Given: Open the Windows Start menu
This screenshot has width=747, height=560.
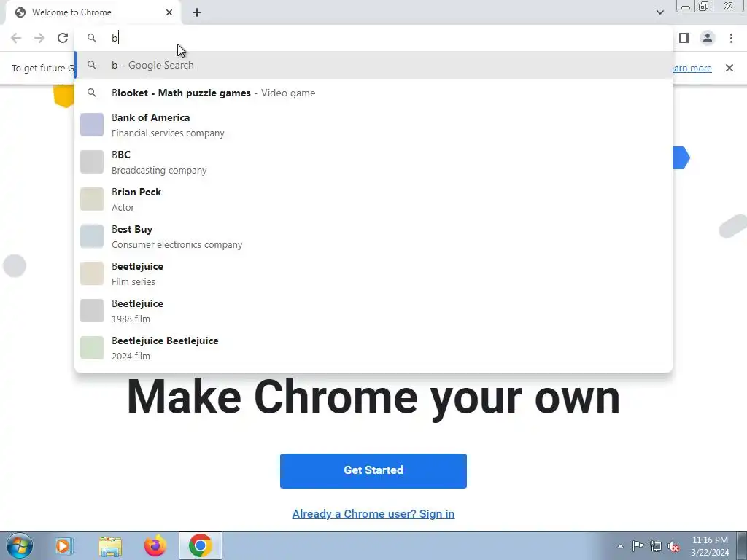Looking at the screenshot, I should pyautogui.click(x=20, y=545).
